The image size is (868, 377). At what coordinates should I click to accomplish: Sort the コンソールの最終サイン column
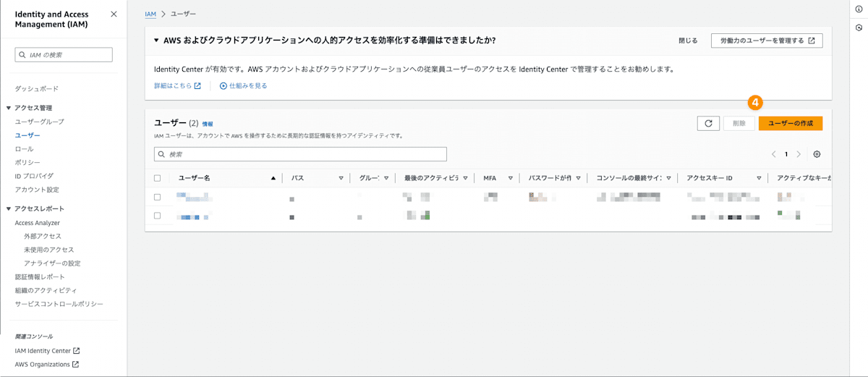[668, 178]
